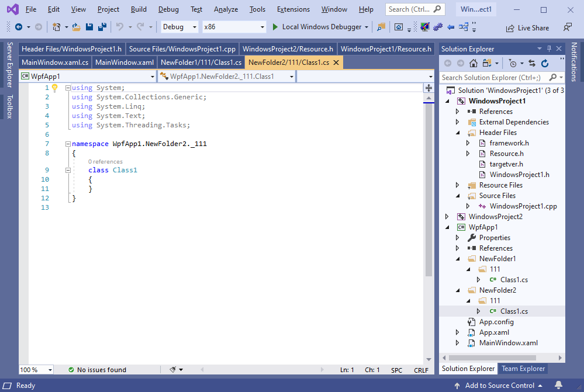Switch to the MainWindow.xaml.cs tab
584x392 pixels.
point(54,63)
